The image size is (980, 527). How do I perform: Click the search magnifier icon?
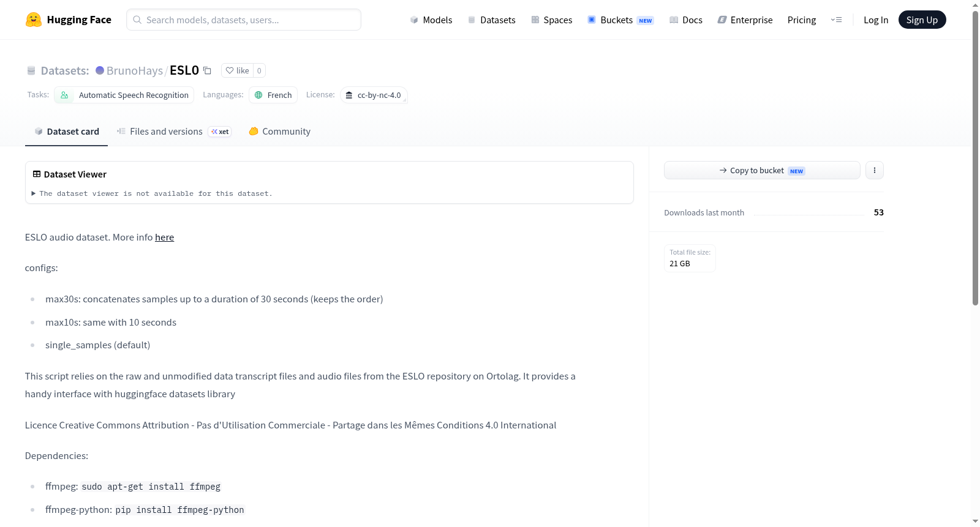pyautogui.click(x=137, y=20)
